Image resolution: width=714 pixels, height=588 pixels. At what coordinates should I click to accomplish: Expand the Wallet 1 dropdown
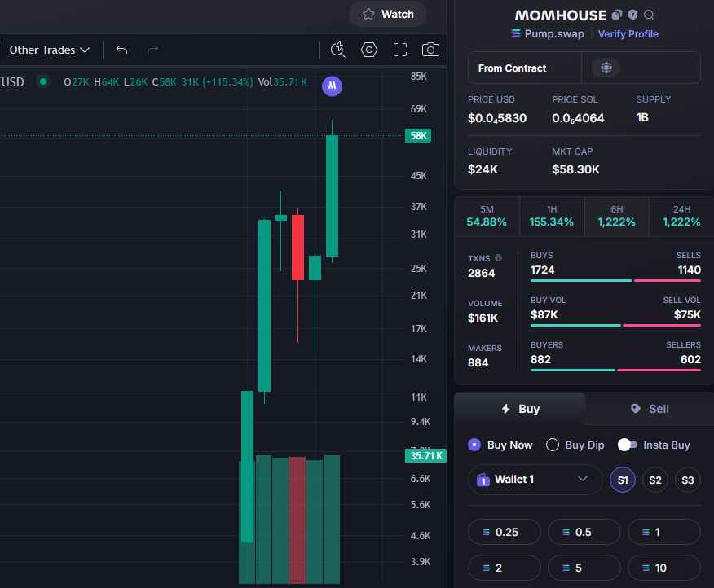click(535, 480)
